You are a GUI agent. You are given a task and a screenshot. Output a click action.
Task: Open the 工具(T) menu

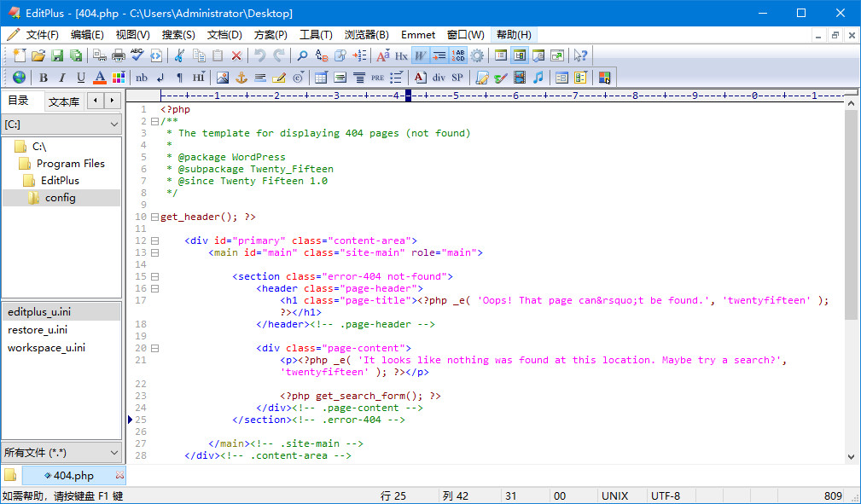(316, 35)
